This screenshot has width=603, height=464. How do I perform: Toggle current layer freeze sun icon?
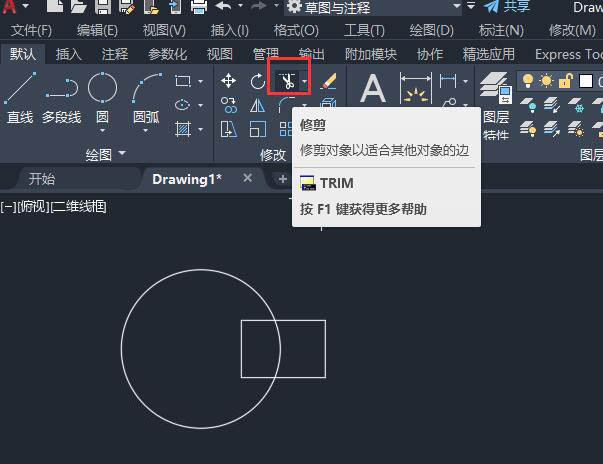pyautogui.click(x=546, y=81)
